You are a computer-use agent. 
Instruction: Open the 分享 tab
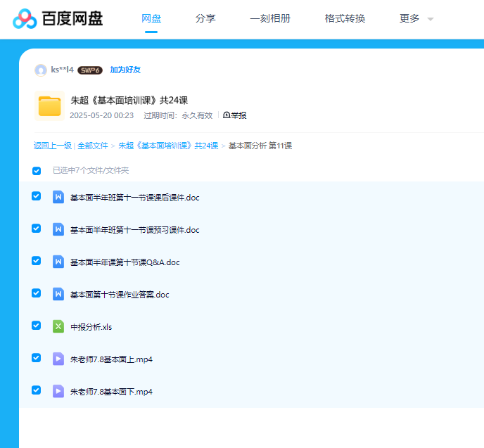click(205, 19)
